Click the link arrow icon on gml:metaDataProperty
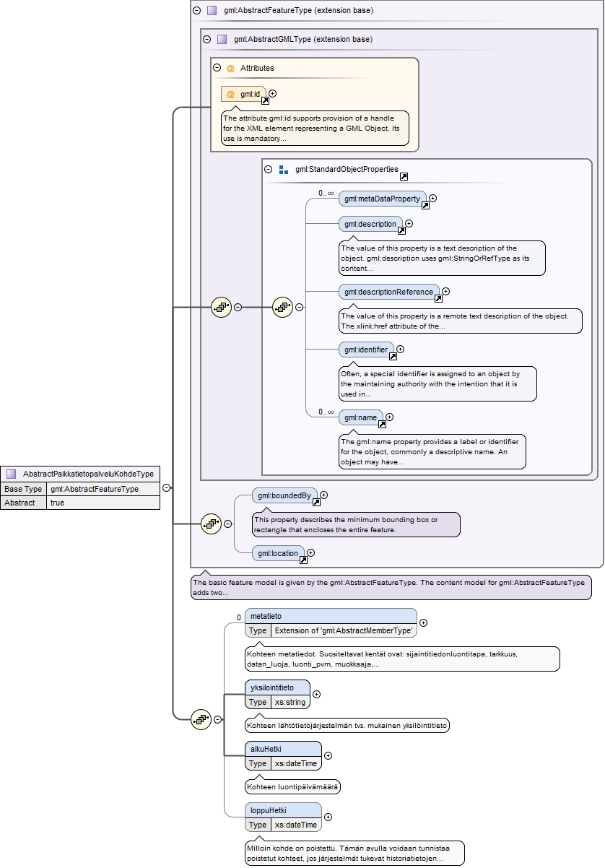The image size is (605, 868). tap(425, 206)
